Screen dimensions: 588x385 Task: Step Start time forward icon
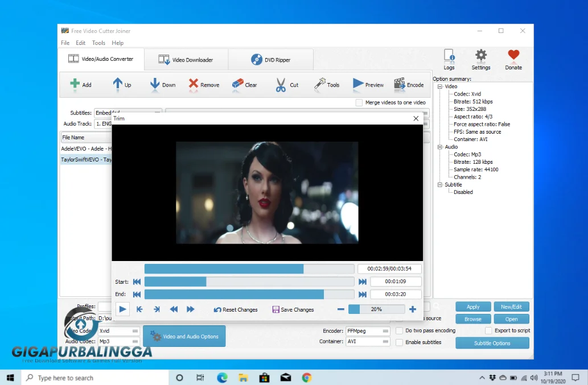pos(362,281)
